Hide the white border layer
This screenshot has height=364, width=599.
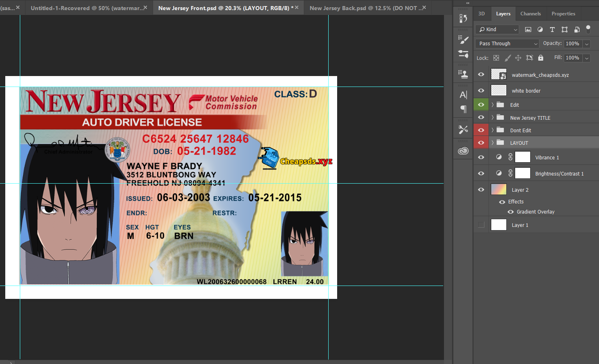pyautogui.click(x=481, y=91)
